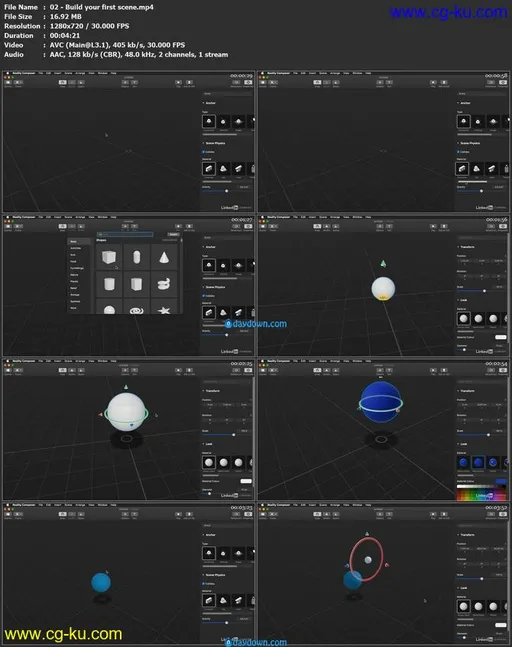Select the cube shape in the Shapes library
The height and width of the screenshot is (647, 512).
(109, 257)
